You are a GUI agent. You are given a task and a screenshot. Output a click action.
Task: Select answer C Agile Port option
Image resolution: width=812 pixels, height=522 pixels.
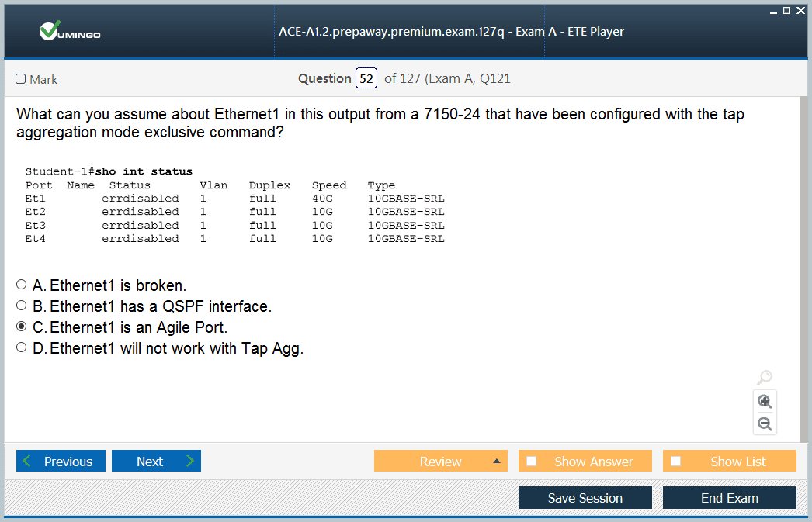(21, 327)
